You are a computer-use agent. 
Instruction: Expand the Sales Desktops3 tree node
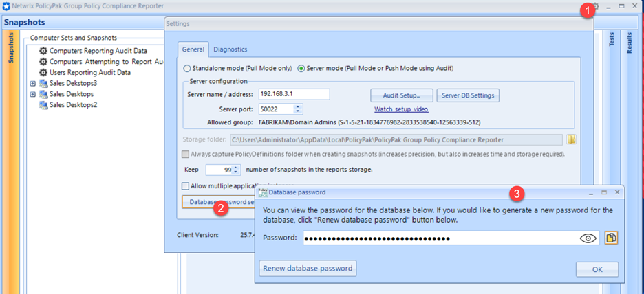pos(32,83)
